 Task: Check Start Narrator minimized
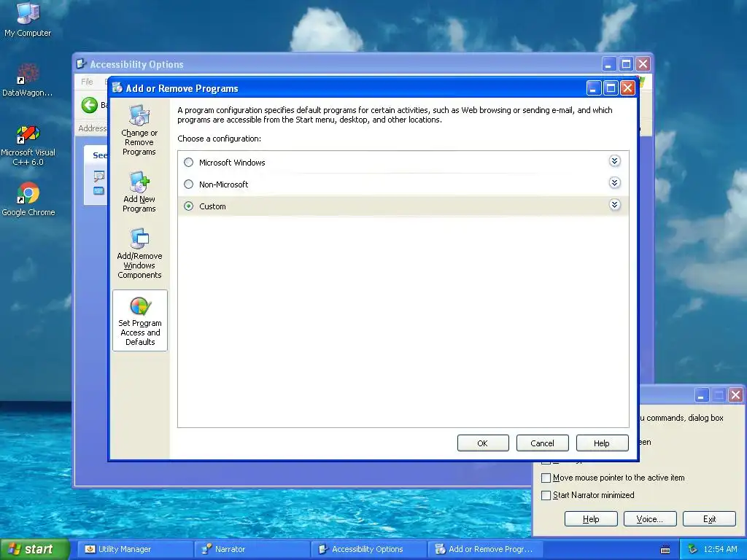tap(546, 495)
